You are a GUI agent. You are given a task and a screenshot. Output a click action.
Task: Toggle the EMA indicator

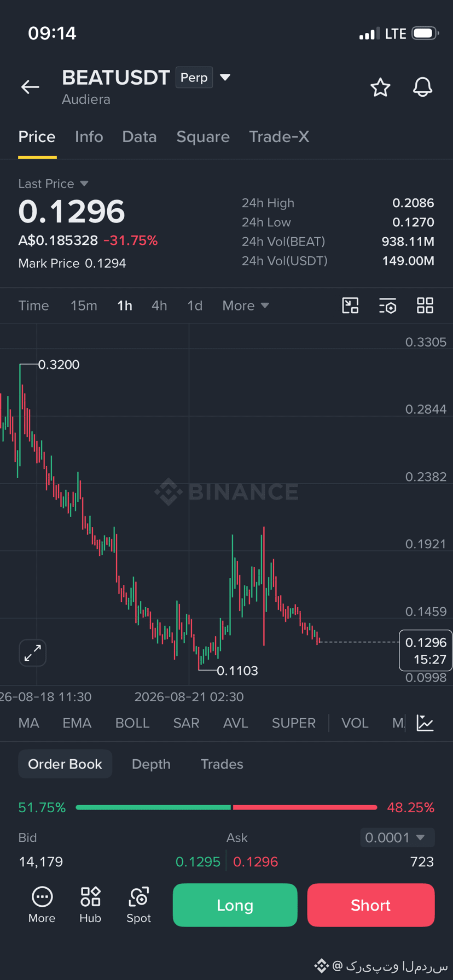coord(77,723)
